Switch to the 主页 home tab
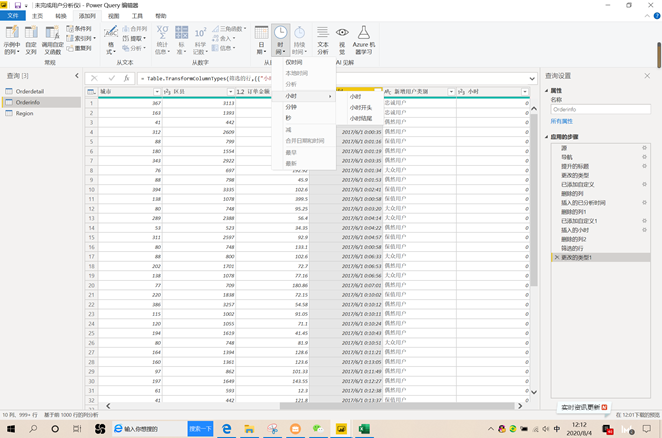The image size is (662, 438). [38, 16]
